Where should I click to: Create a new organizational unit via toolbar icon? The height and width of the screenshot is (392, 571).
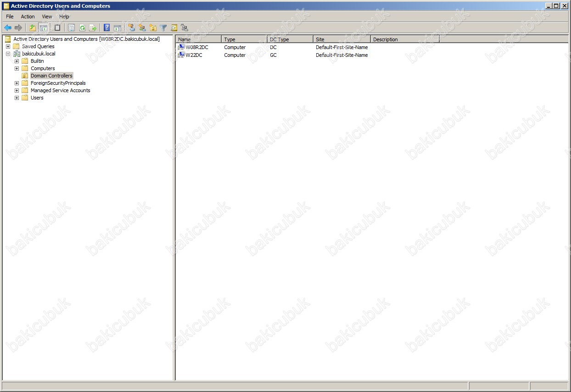pyautogui.click(x=153, y=28)
